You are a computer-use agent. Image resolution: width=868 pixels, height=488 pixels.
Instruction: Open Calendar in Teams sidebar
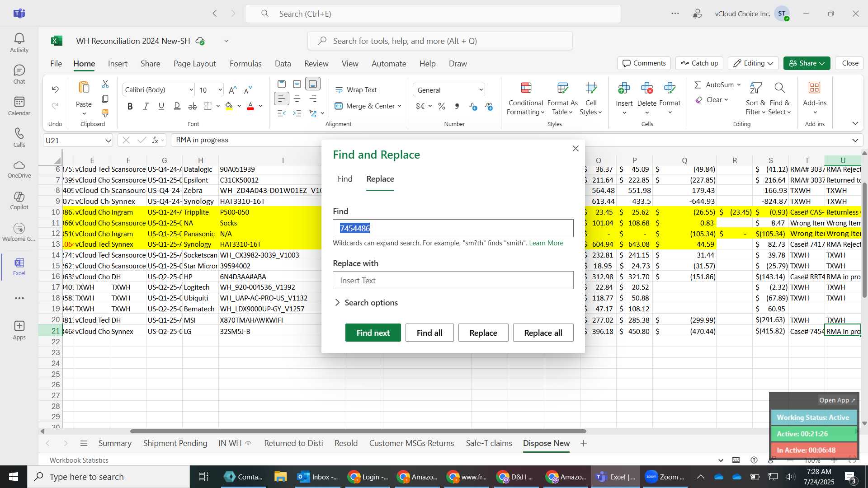[19, 106]
